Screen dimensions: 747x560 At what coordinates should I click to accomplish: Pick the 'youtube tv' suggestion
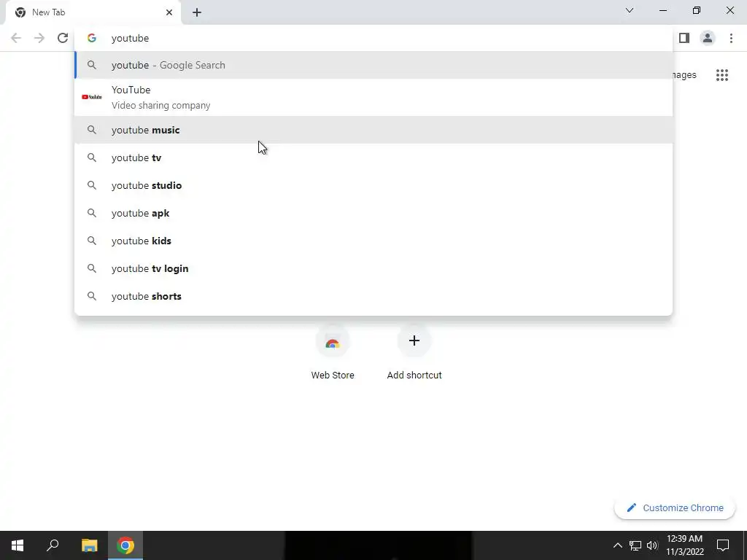point(373,157)
